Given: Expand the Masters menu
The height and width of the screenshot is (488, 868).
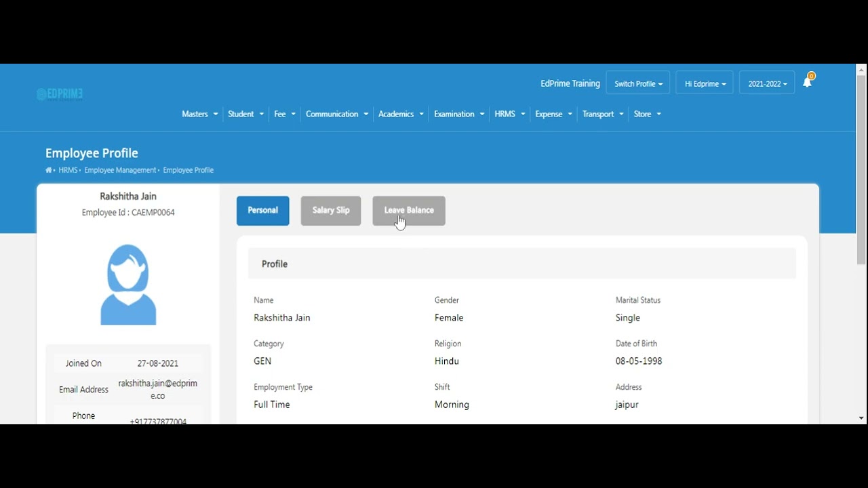Looking at the screenshot, I should pyautogui.click(x=199, y=114).
